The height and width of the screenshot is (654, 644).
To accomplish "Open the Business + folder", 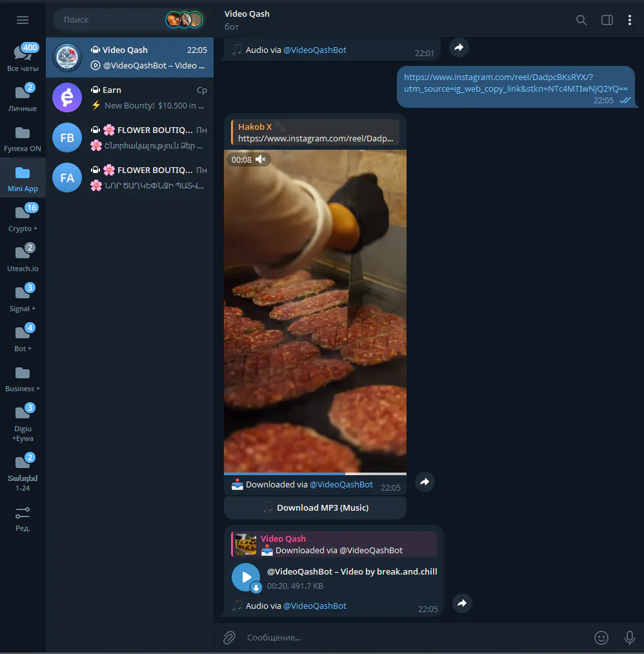I will [23, 378].
